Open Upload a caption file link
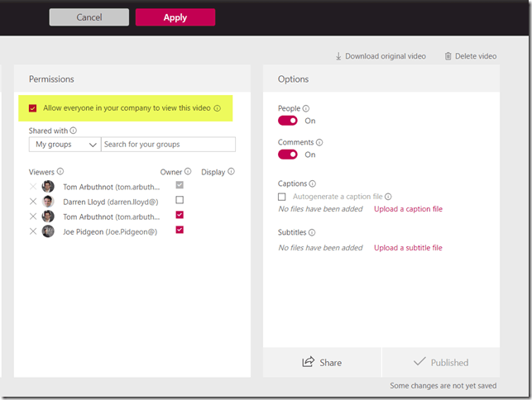Screen dimensions: 532x400 408,209
